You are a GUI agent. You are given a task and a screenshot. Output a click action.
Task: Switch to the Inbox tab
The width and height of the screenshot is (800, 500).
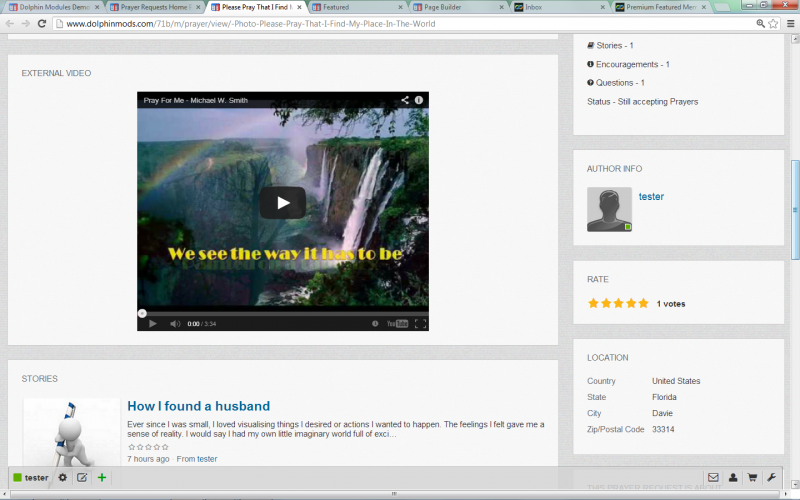pyautogui.click(x=558, y=7)
